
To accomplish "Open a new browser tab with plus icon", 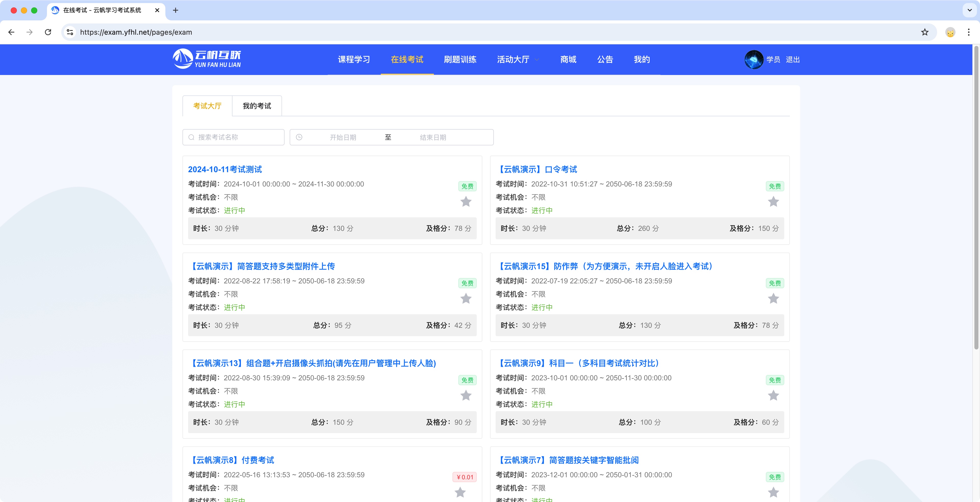I will (175, 10).
